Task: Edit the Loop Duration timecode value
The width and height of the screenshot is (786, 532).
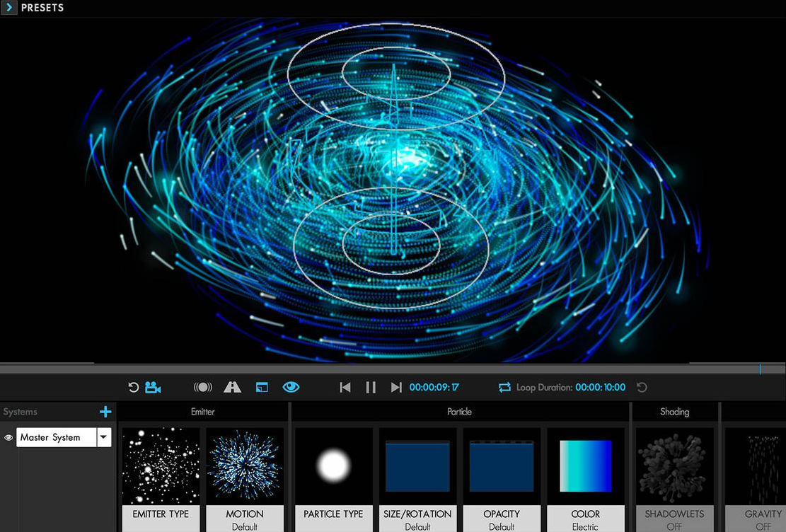Action: [x=600, y=387]
